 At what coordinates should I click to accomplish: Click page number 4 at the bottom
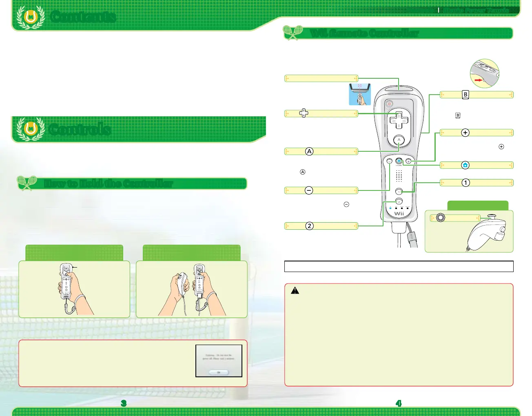(399, 403)
